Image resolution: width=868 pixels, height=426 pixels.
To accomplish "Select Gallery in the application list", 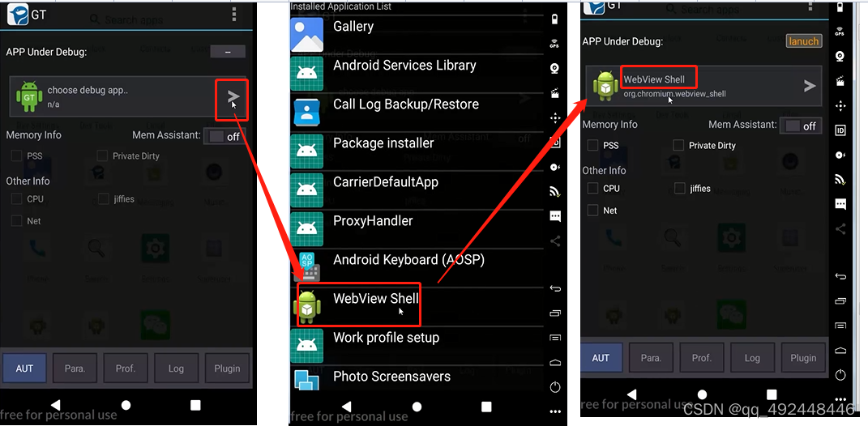I will click(x=417, y=34).
